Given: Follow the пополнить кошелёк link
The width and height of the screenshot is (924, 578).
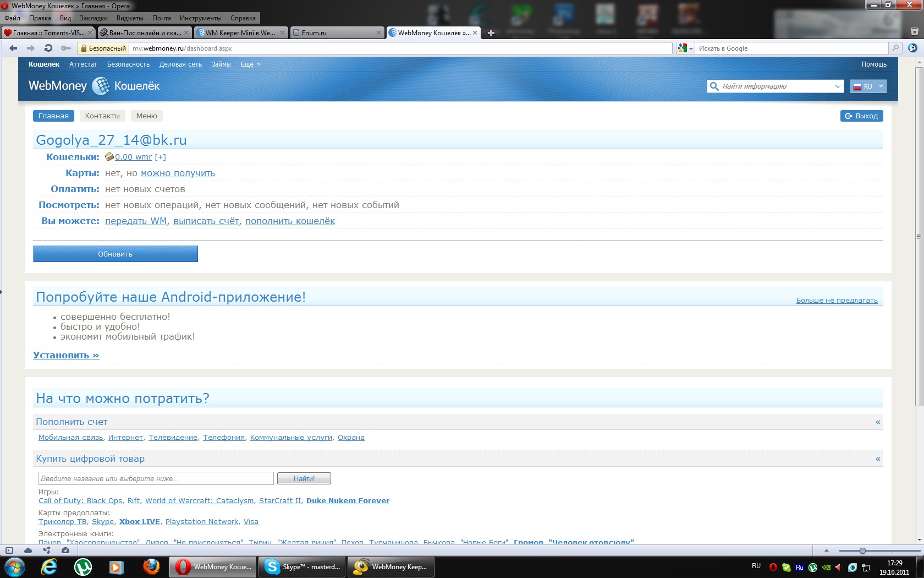Looking at the screenshot, I should [x=290, y=221].
